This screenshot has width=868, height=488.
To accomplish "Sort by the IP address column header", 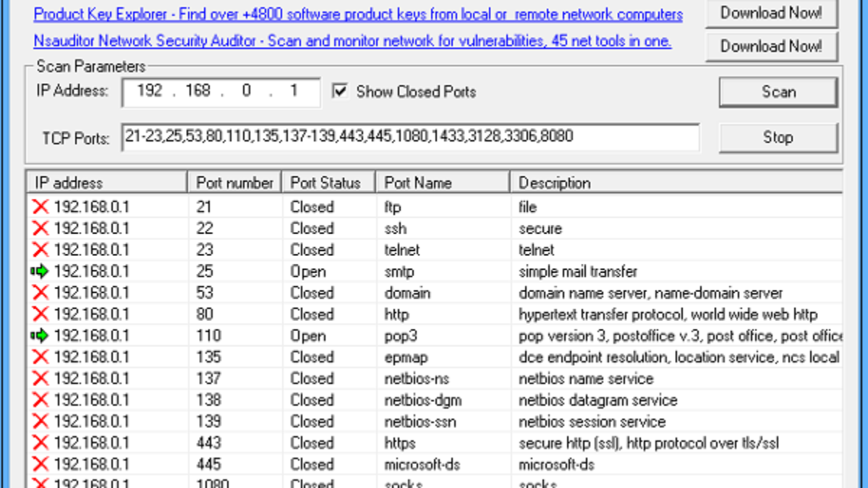I will click(107, 183).
